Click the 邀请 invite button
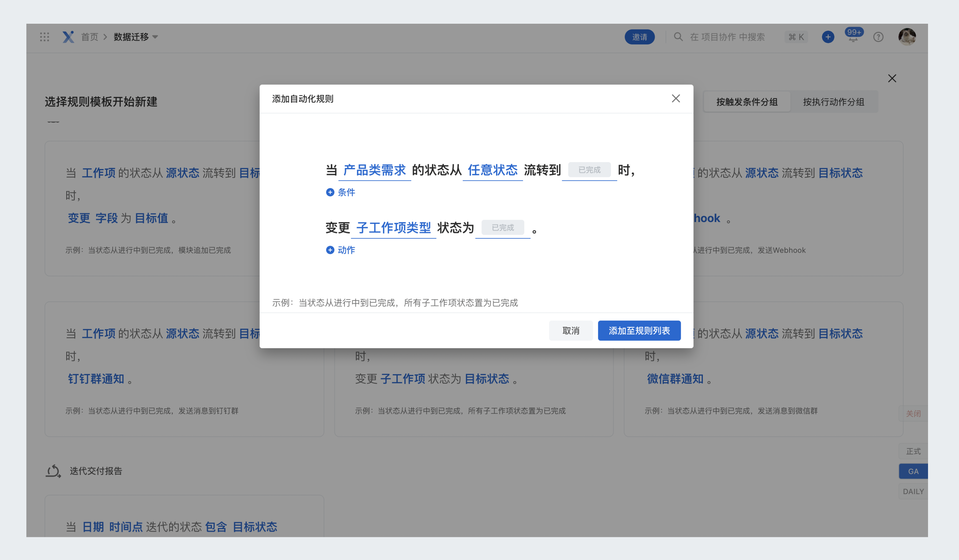Viewport: 959px width, 560px height. 639,37
